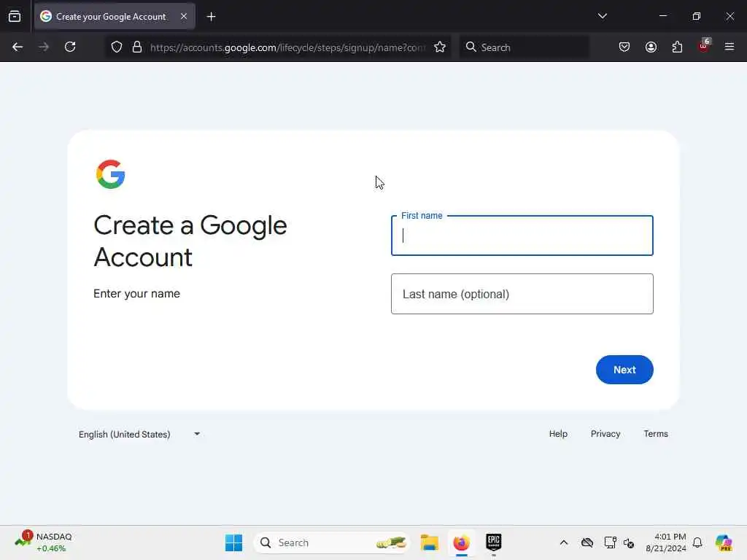Open Firefox account menu
Image resolution: width=747 pixels, height=560 pixels.
[x=651, y=47]
